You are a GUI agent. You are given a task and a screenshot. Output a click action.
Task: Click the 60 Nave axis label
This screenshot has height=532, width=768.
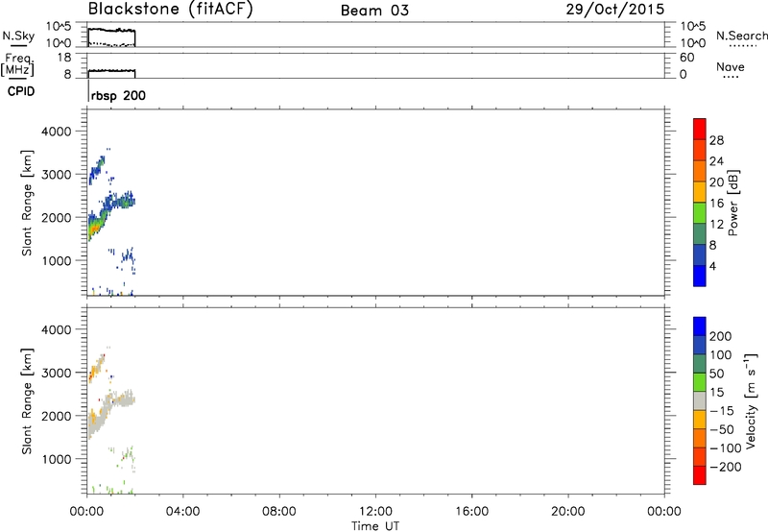(687, 58)
